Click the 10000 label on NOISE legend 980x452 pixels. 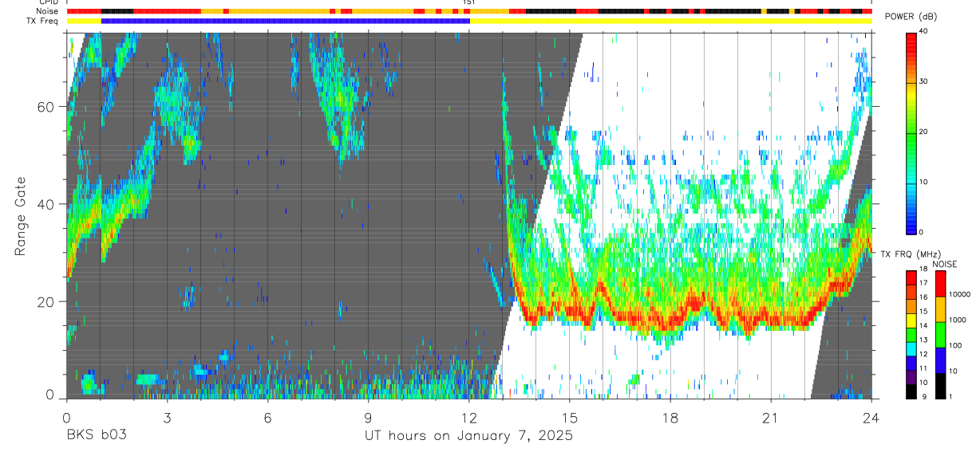click(x=959, y=294)
